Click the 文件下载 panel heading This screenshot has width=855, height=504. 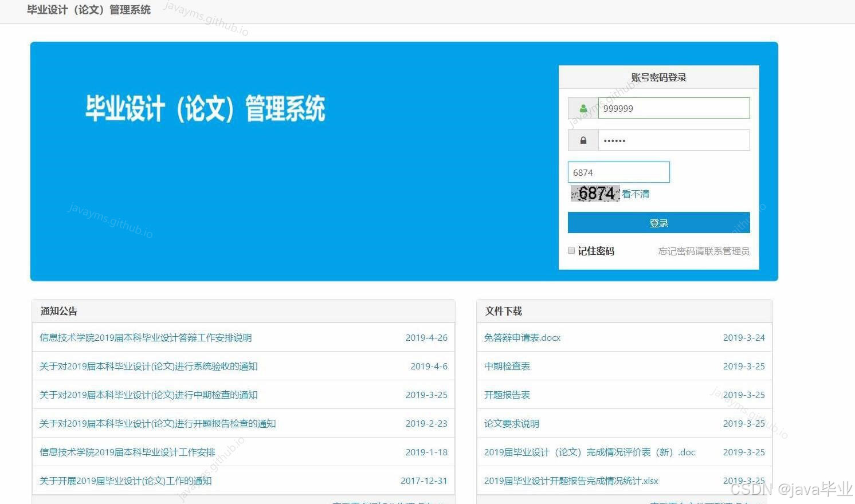click(504, 311)
